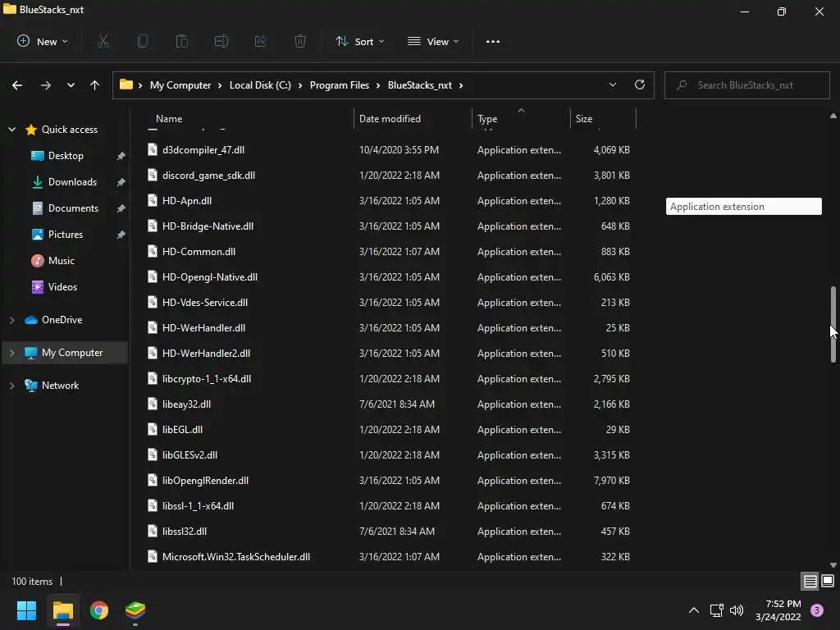Screen dimensions: 840x630
Task: Click the scrollbar down arrow
Action: pos(833,564)
